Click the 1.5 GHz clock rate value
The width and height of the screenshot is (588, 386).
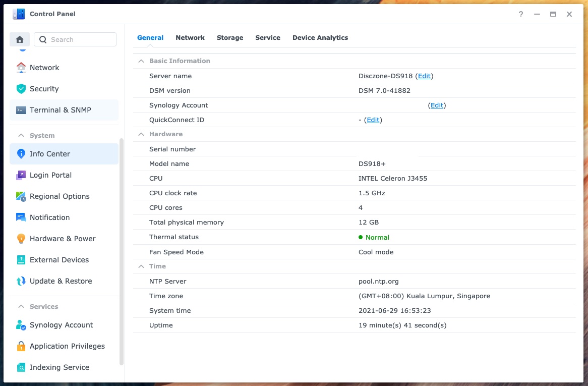(x=372, y=193)
